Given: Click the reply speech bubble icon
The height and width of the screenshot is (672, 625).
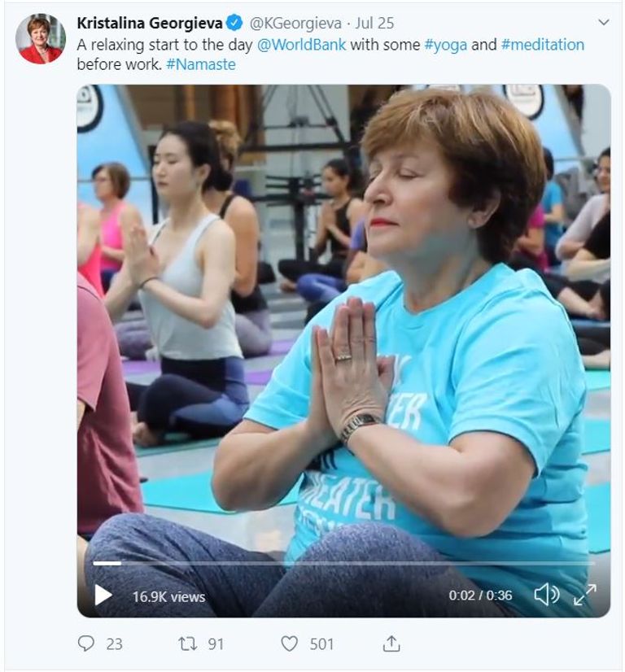Looking at the screenshot, I should 86,644.
